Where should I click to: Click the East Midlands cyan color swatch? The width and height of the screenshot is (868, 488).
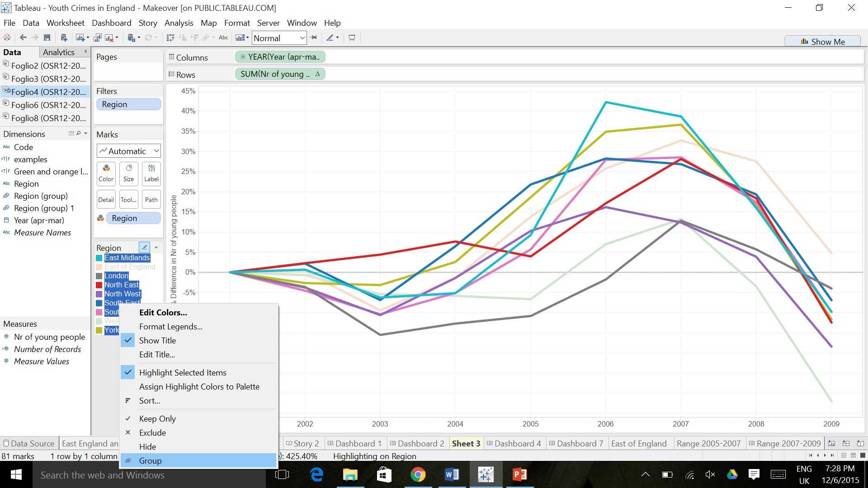pyautogui.click(x=99, y=258)
